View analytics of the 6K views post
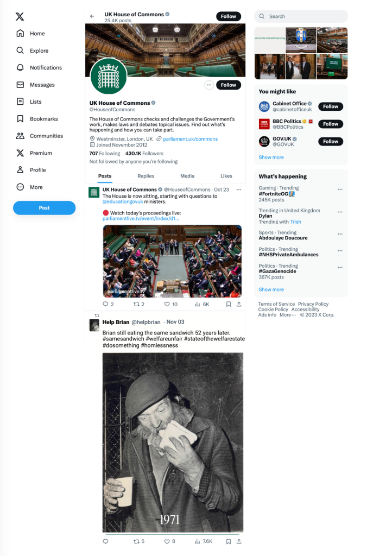This screenshot has width=392, height=556. tap(198, 304)
